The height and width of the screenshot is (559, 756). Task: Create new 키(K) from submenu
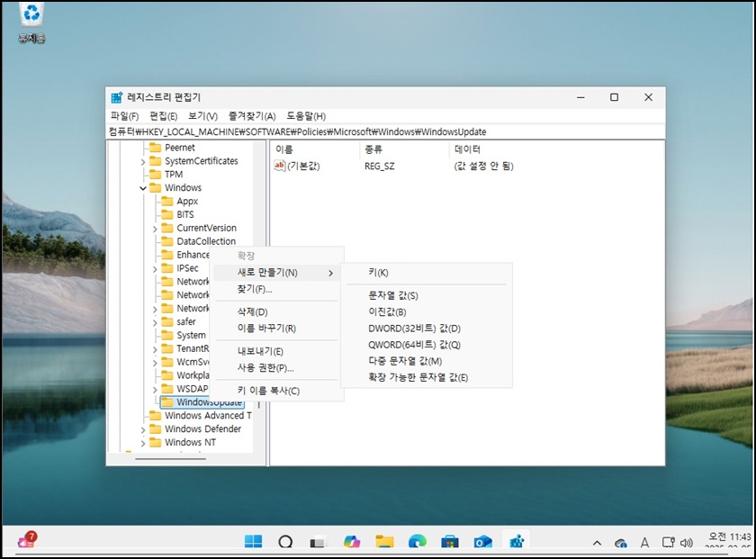tap(427, 273)
